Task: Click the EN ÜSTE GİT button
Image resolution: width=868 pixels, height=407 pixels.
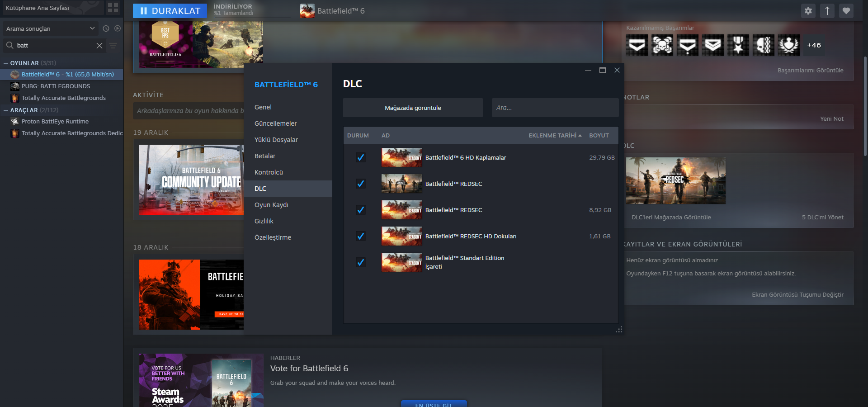Action: [x=434, y=404]
